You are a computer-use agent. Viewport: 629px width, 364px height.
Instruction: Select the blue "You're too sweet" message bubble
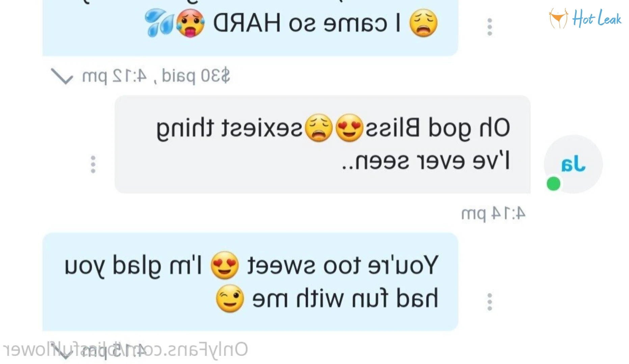click(250, 282)
